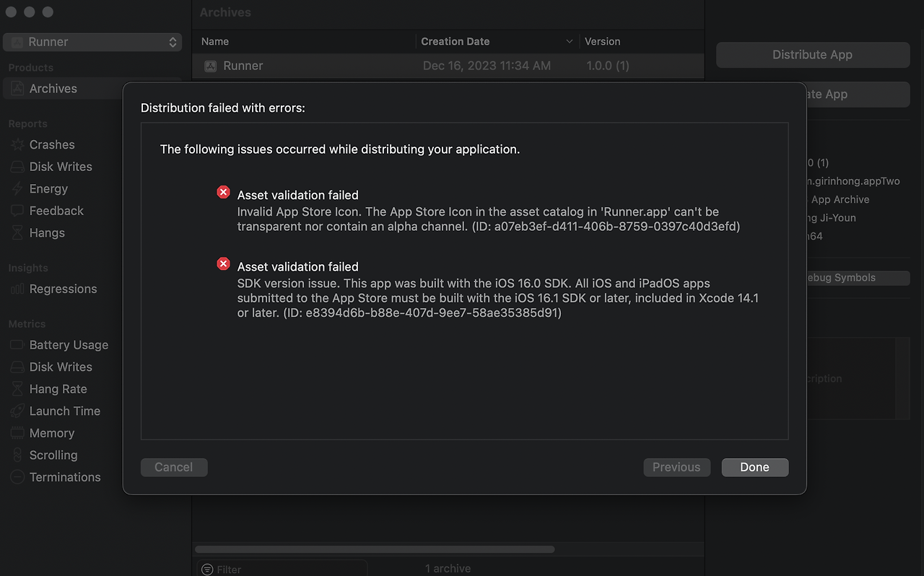Click the Dec 16, 2023 11:34 AM date
Image resolution: width=924 pixels, height=576 pixels.
point(487,66)
